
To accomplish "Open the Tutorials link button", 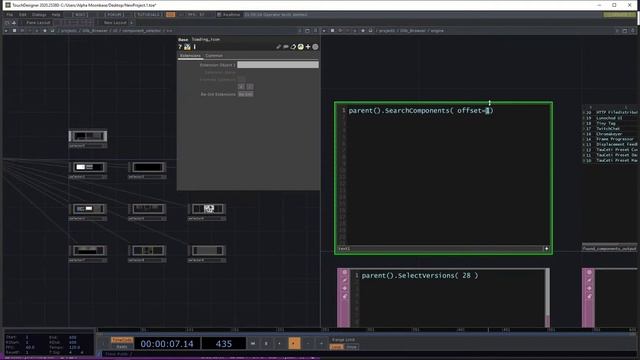I will pos(149,15).
